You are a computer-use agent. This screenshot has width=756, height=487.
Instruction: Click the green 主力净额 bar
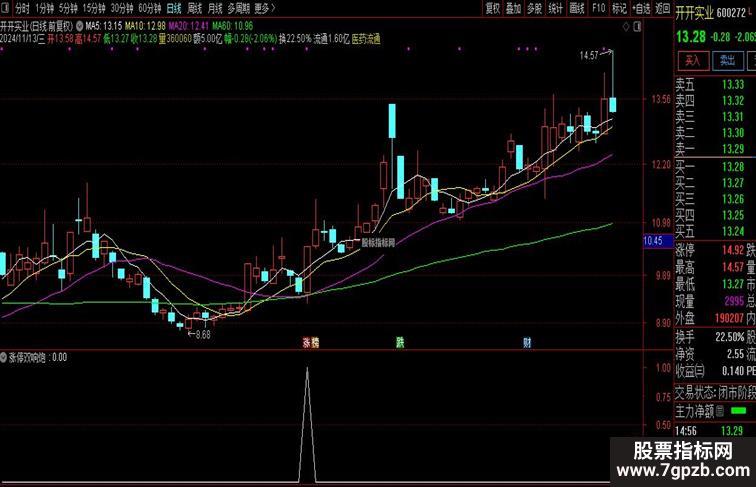point(739,411)
